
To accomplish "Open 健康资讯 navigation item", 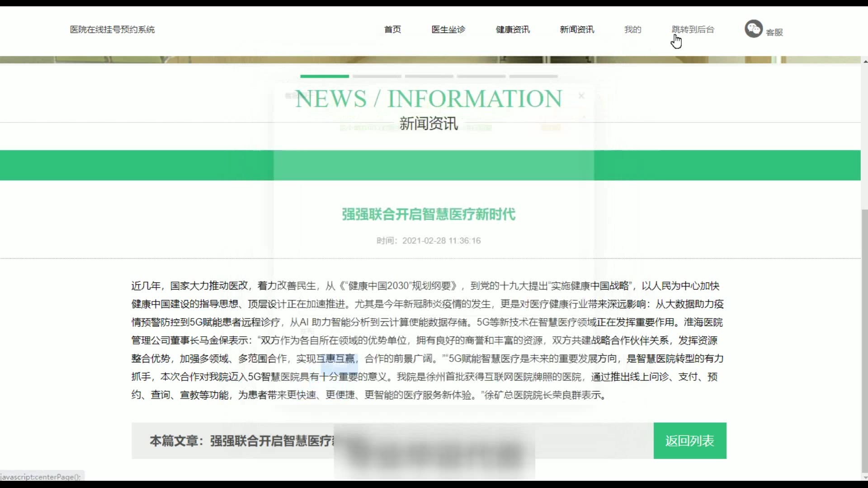I will pos(513,29).
